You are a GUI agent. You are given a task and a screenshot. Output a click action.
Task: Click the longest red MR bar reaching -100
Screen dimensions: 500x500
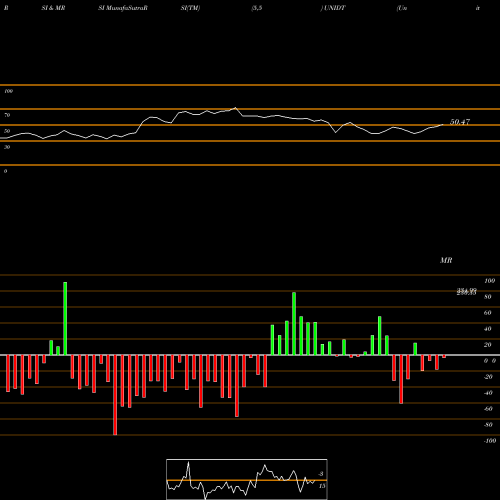[115, 395]
